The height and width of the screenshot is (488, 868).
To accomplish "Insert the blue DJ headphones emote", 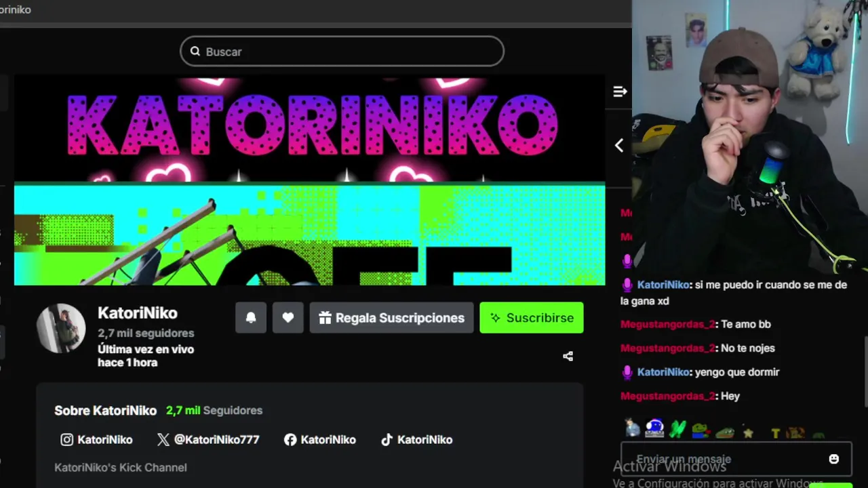I will pyautogui.click(x=654, y=428).
